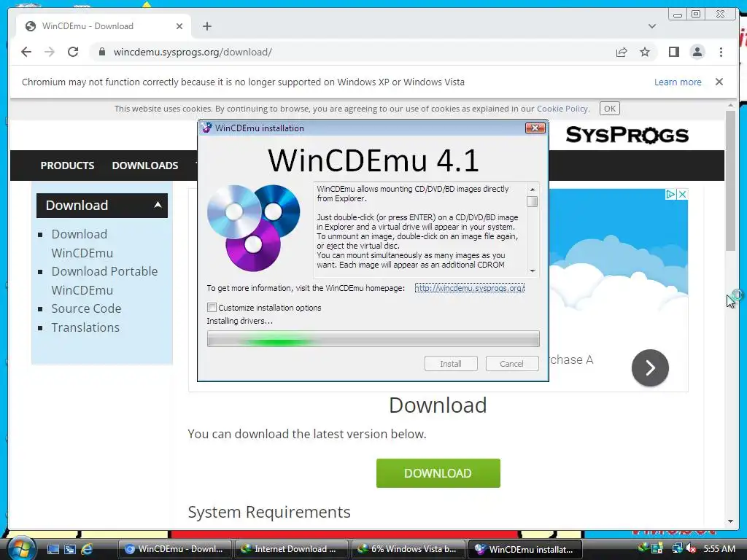The height and width of the screenshot is (560, 747).
Task: Click the installer description scrollbar thumb
Action: [532, 202]
